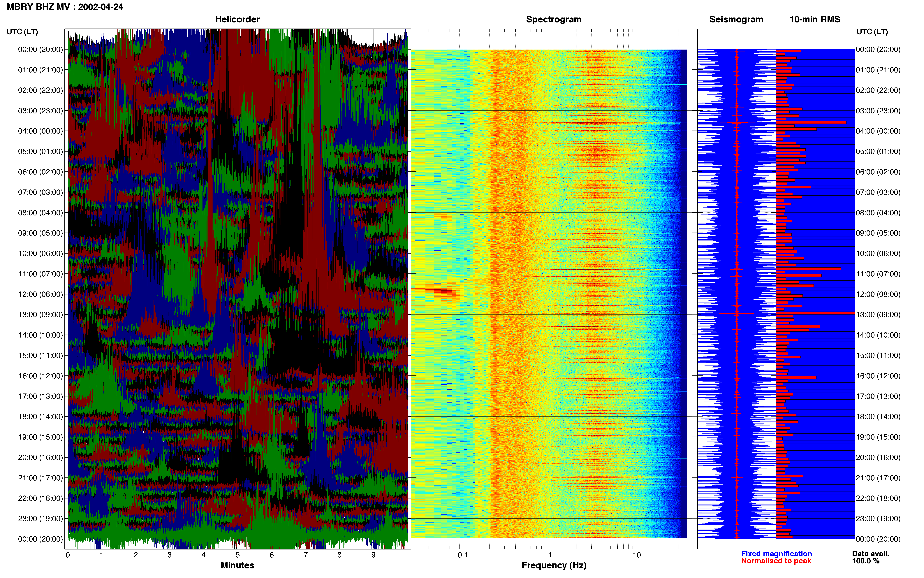
Task: Click the UTC (LT) label right of 10-min RMS
Action: tap(872, 32)
